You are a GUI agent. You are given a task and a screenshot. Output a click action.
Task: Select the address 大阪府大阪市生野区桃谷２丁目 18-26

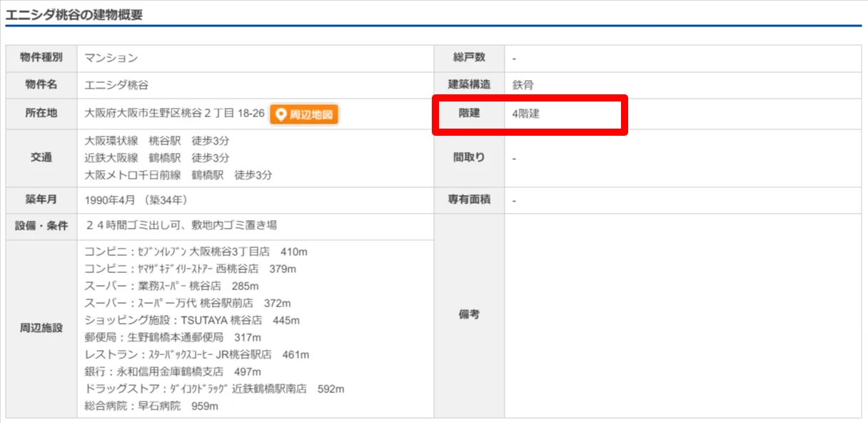click(174, 114)
